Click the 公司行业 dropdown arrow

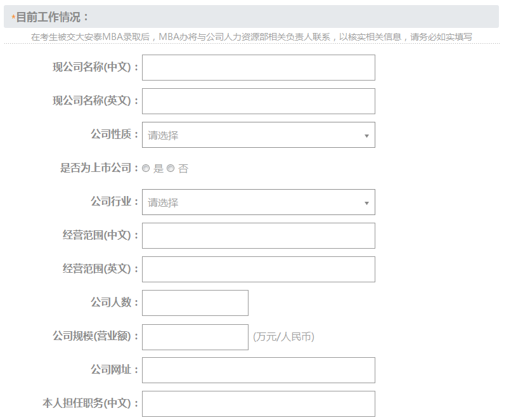[x=366, y=203]
